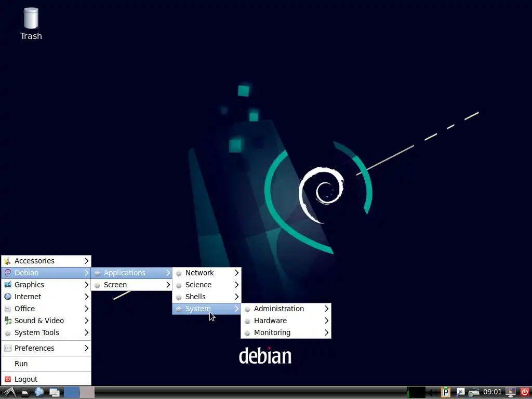Screen dimensions: 532x399
Task: Open the Hardware submenu
Action: pyautogui.click(x=286, y=321)
